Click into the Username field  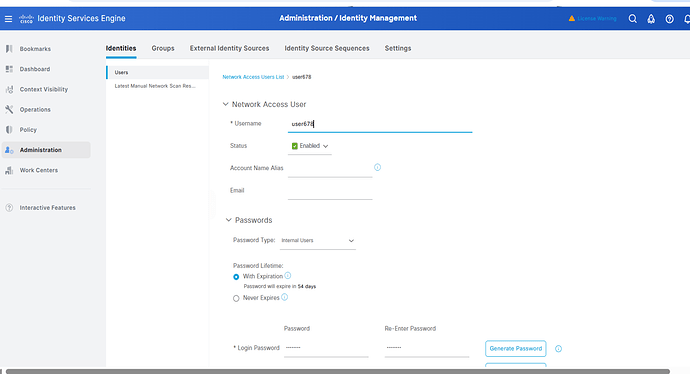(380, 124)
